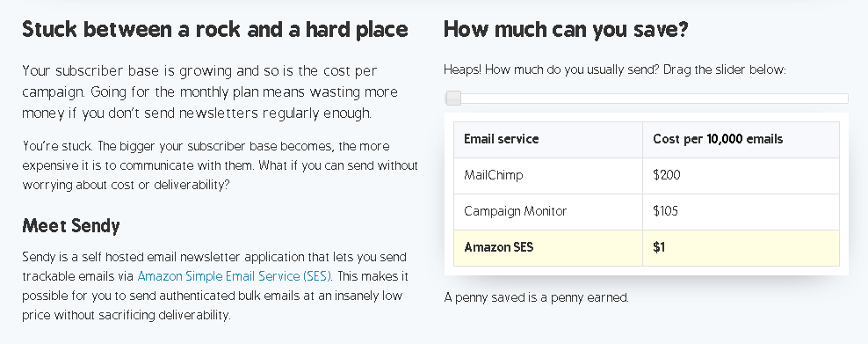Click the A penny saved caption

[x=537, y=298]
